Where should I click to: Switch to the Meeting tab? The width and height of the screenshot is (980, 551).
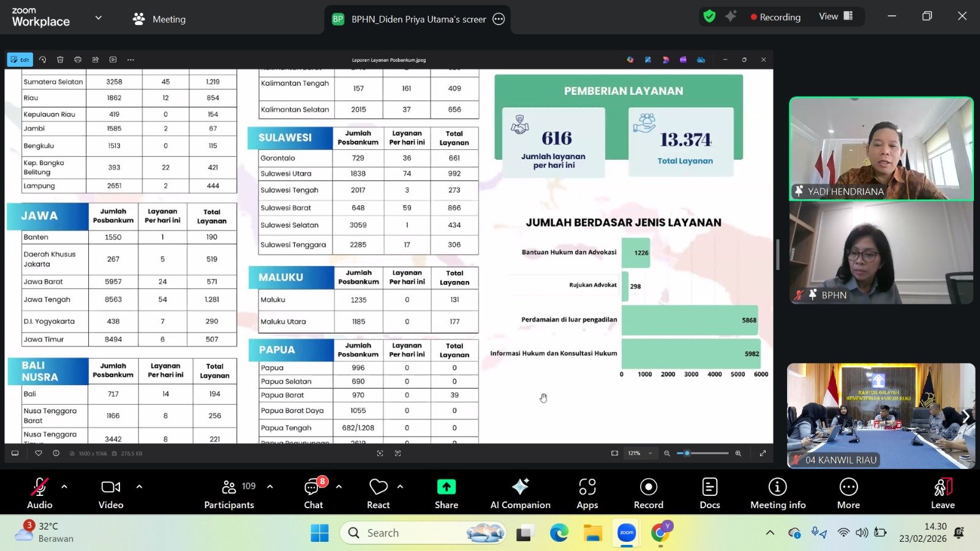[159, 19]
